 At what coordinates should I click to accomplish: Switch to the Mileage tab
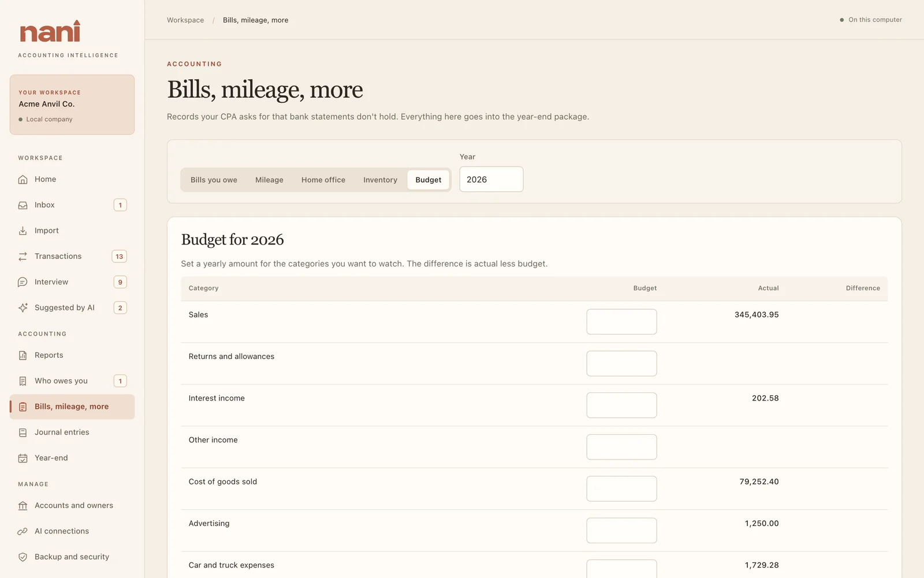[269, 180]
